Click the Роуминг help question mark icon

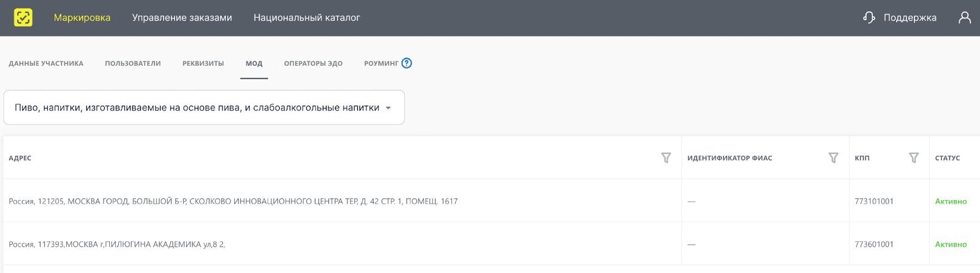407,63
